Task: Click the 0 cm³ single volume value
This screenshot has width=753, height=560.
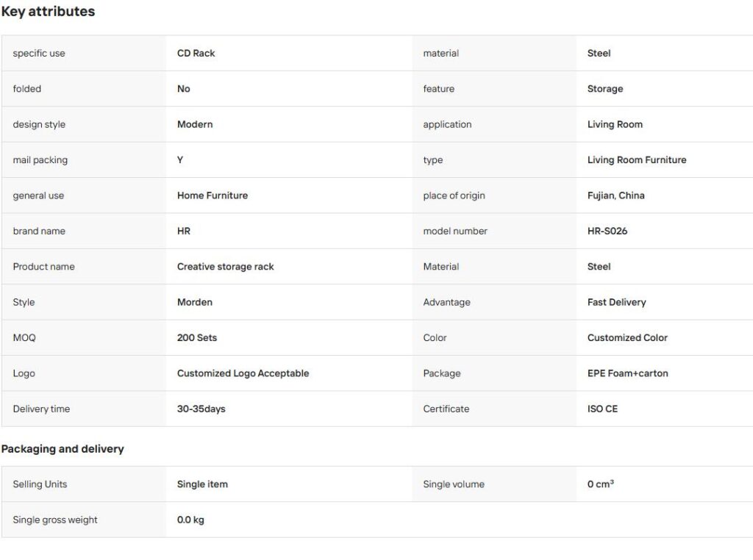Action: (600, 484)
